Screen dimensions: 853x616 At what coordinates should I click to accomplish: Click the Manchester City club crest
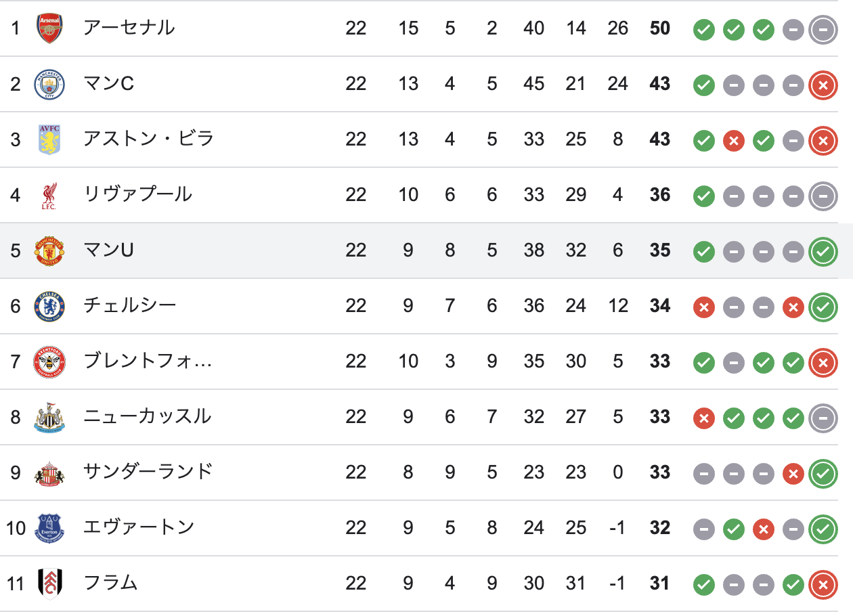(x=49, y=84)
